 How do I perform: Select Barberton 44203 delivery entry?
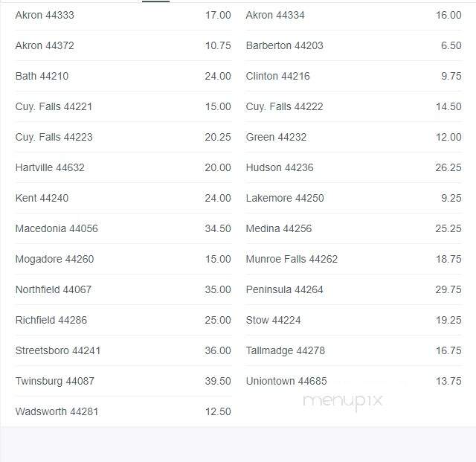[354, 45]
